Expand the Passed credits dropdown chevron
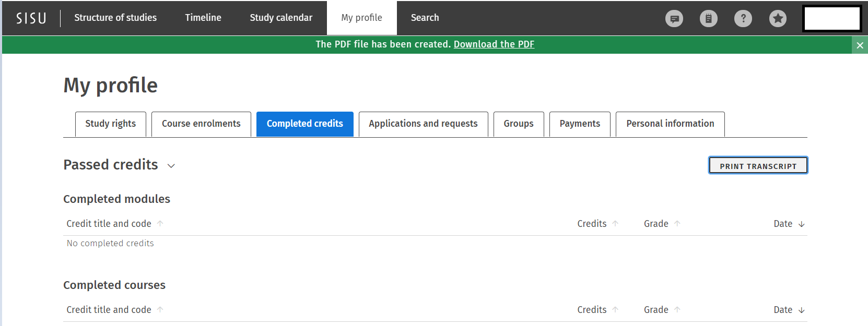 [x=171, y=166]
